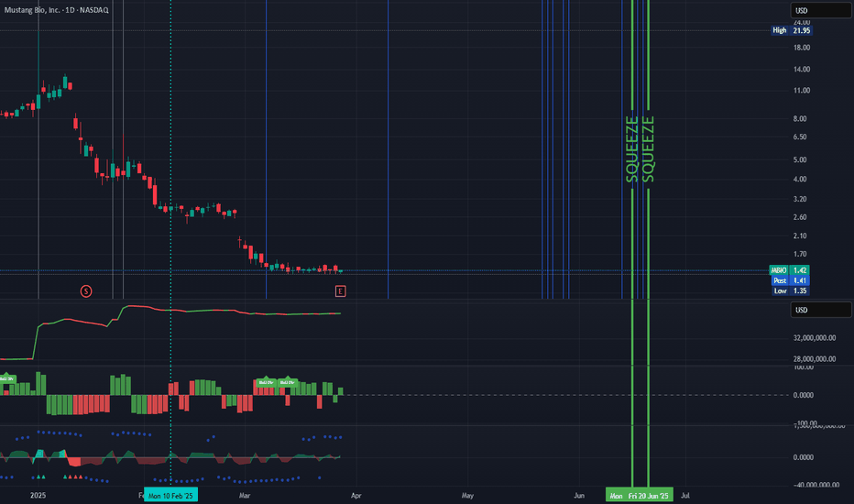Image resolution: width=854 pixels, height=504 pixels.
Task: Click the 11.00 price scale value
Action: [x=801, y=91]
